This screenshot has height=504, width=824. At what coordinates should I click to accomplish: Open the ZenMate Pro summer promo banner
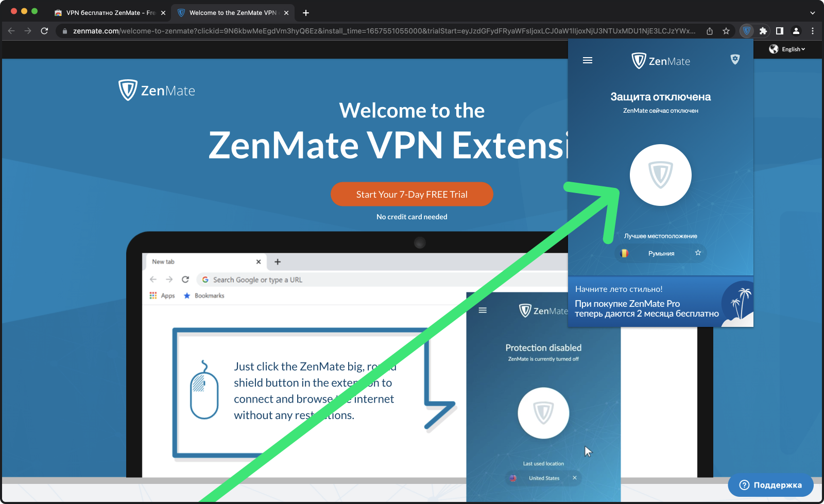coord(661,302)
